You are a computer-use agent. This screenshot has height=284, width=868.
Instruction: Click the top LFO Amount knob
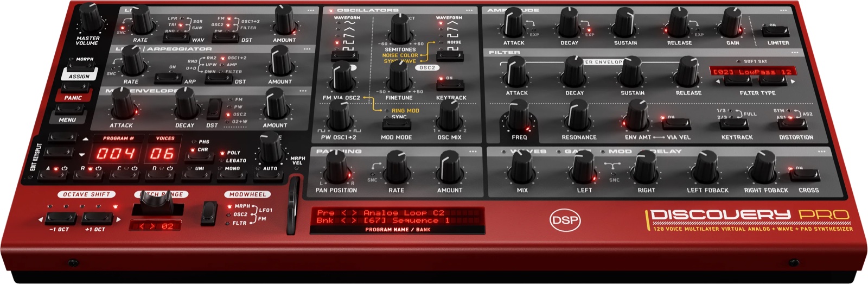coord(285,21)
